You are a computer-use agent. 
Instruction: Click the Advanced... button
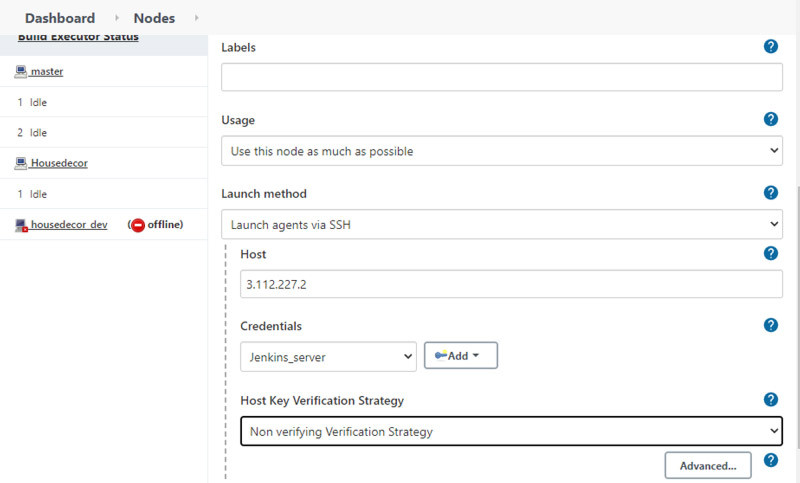tap(708, 466)
